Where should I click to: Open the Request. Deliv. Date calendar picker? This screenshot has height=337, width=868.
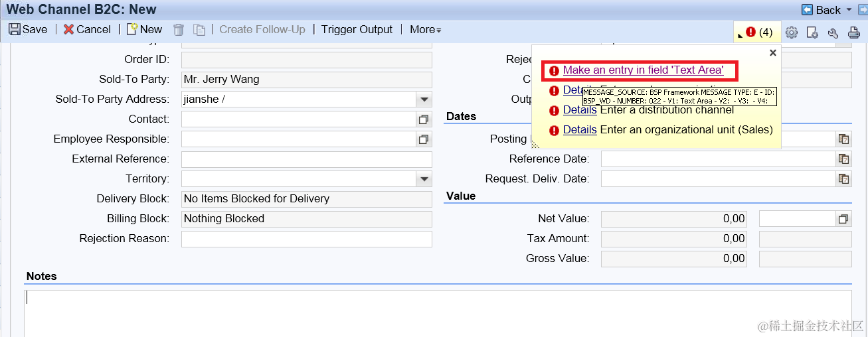pyautogui.click(x=843, y=178)
